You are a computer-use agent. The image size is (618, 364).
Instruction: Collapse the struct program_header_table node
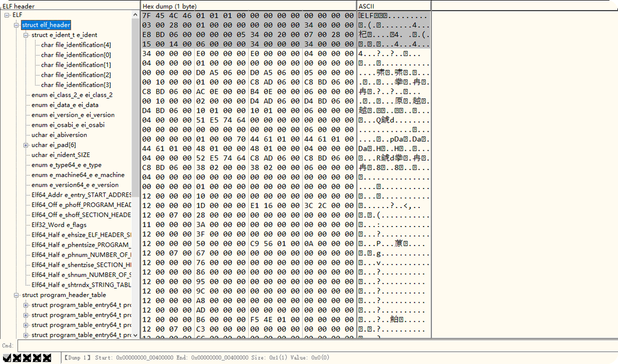(16, 295)
